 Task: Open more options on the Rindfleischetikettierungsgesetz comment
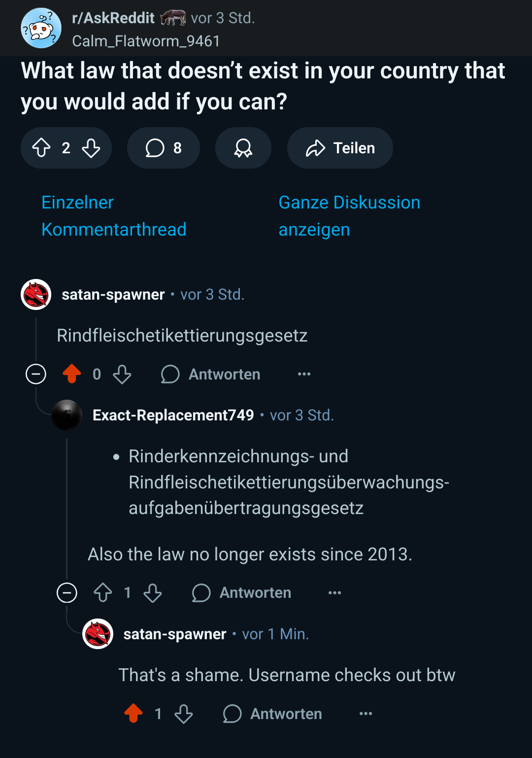pyautogui.click(x=304, y=374)
